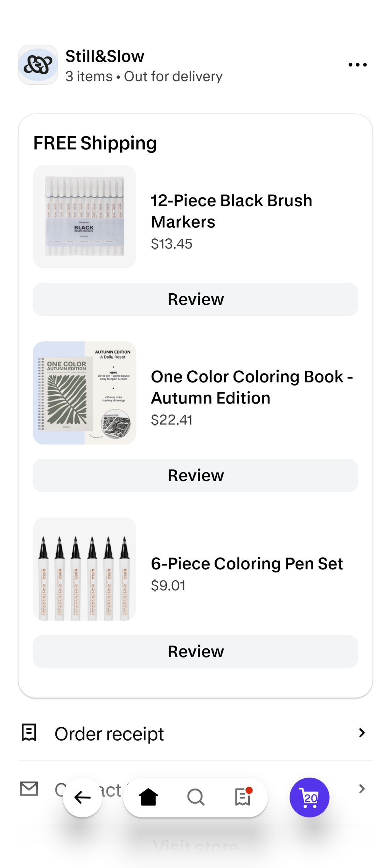391x868 pixels.
Task: Open the One Color Coloring Book title link
Action: (x=252, y=387)
